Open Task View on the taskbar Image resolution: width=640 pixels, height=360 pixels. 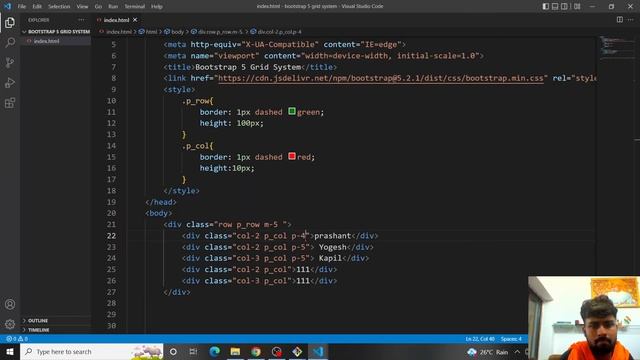pos(193,351)
